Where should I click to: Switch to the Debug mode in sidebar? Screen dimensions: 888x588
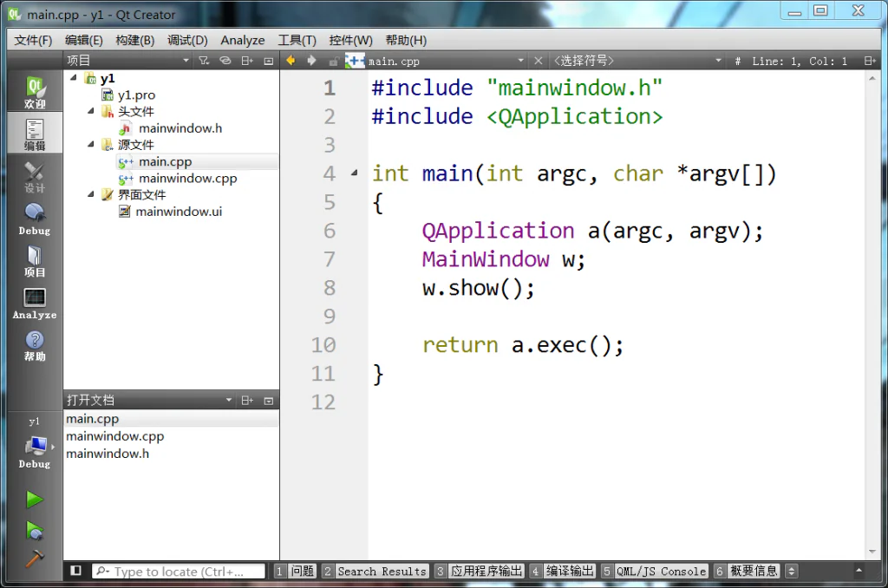pyautogui.click(x=34, y=219)
